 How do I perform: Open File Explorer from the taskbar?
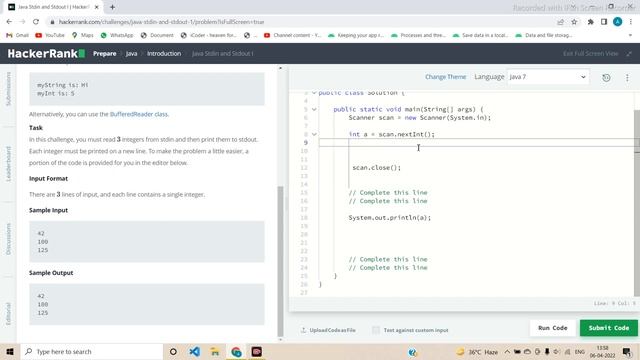(x=215, y=351)
